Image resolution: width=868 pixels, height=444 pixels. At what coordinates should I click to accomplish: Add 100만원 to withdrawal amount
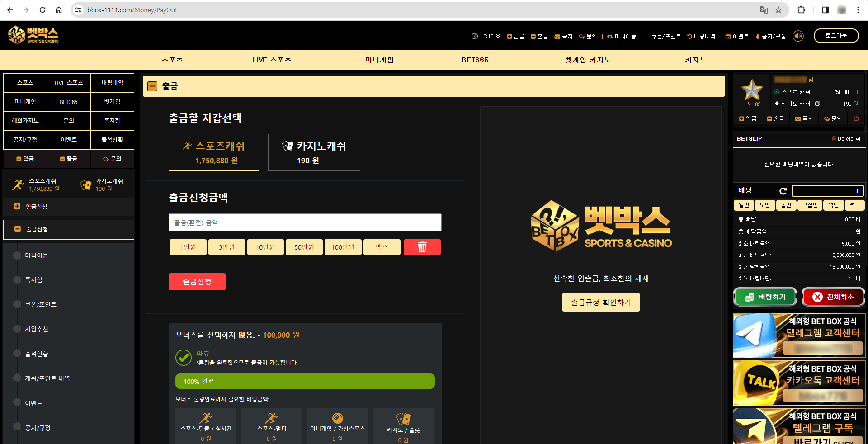coord(343,247)
